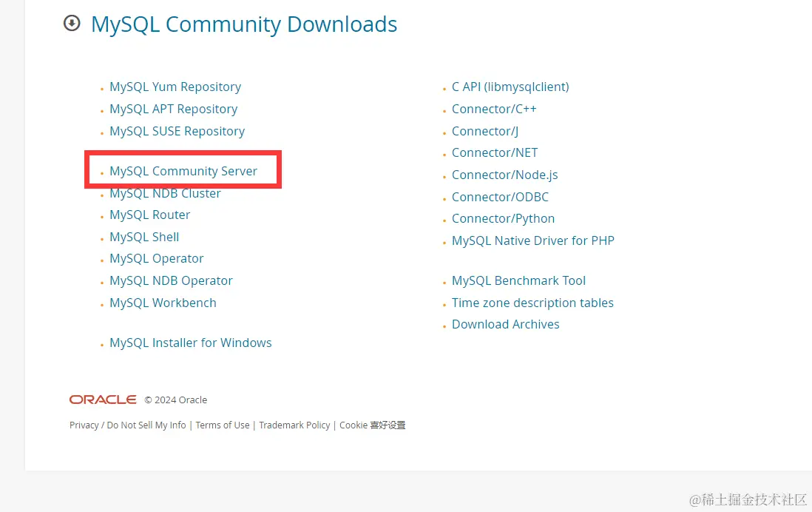Open MySQL NDB Operator link
Viewport: 812px width, 512px height.
(x=171, y=280)
